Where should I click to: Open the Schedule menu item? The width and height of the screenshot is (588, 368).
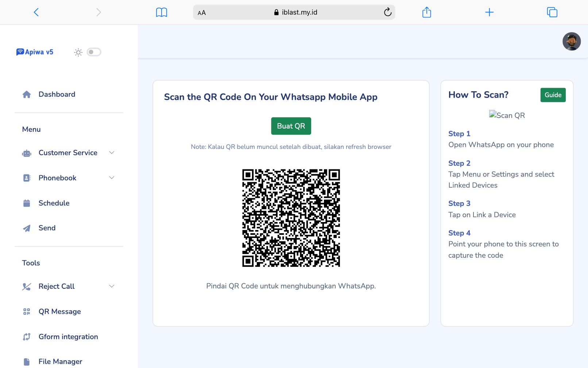click(x=54, y=203)
